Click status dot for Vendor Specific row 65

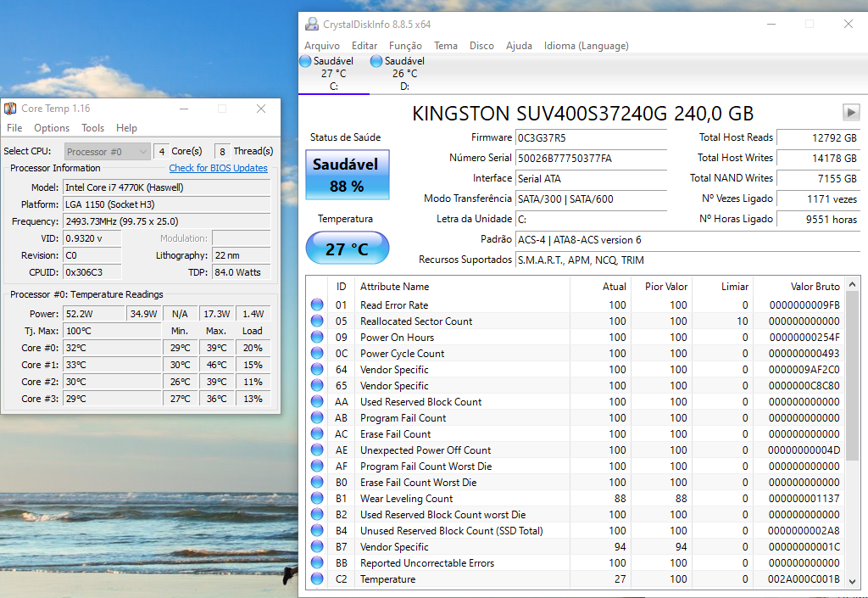pos(317,385)
